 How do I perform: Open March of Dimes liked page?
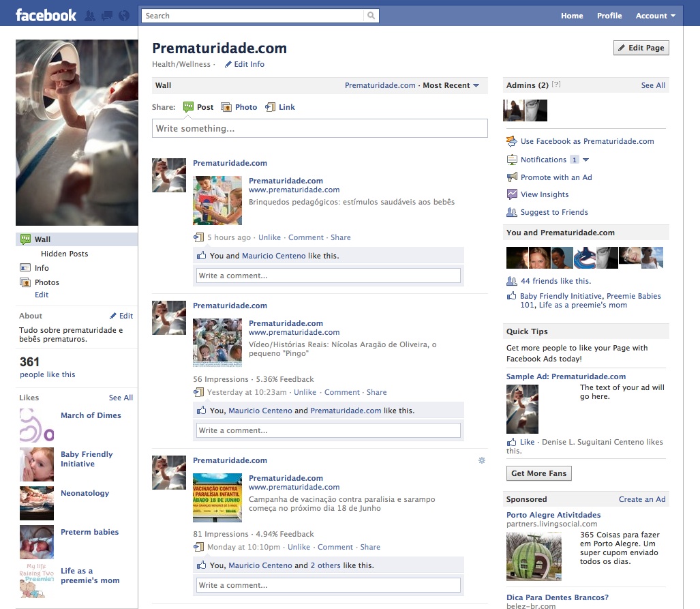(91, 415)
